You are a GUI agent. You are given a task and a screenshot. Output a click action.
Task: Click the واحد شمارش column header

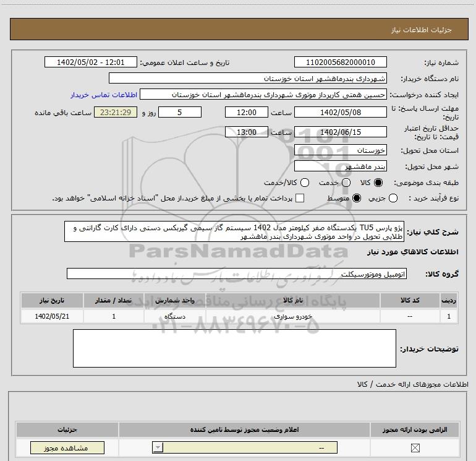[175, 300]
